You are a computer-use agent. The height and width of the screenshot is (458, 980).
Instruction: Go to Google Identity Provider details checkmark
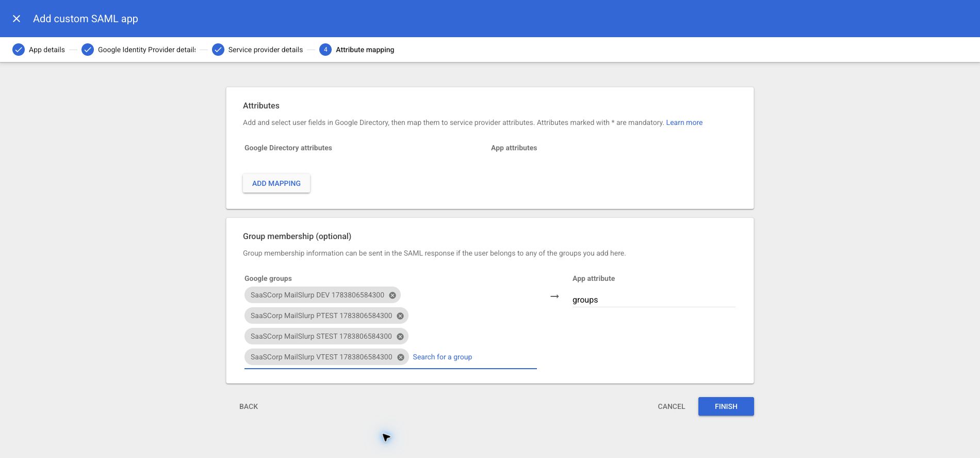click(88, 50)
